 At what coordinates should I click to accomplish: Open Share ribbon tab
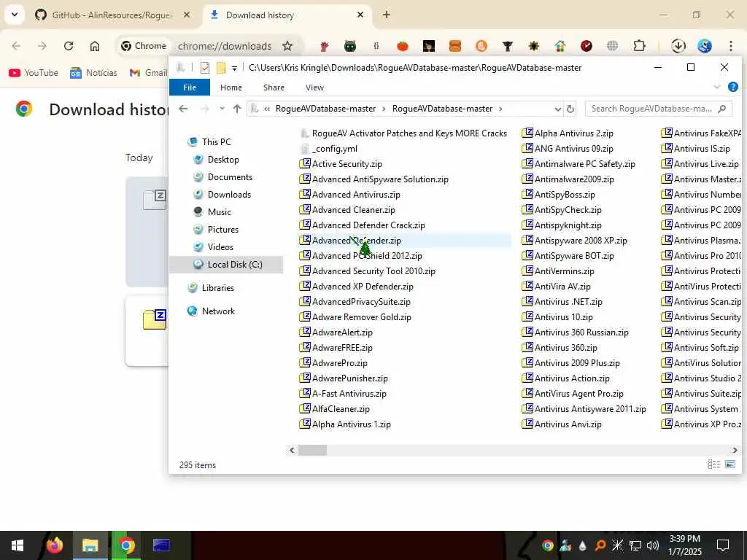click(x=274, y=87)
